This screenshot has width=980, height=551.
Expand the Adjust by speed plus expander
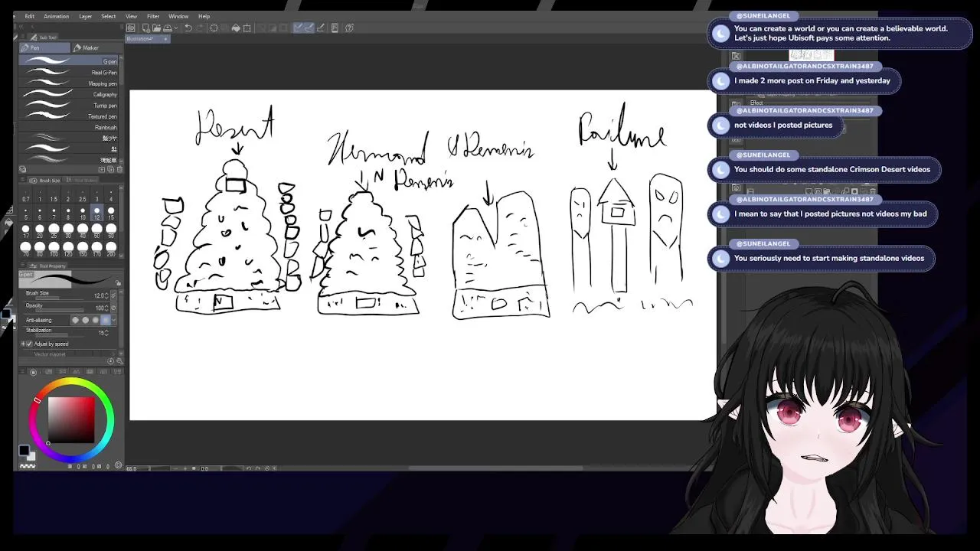[x=23, y=344]
